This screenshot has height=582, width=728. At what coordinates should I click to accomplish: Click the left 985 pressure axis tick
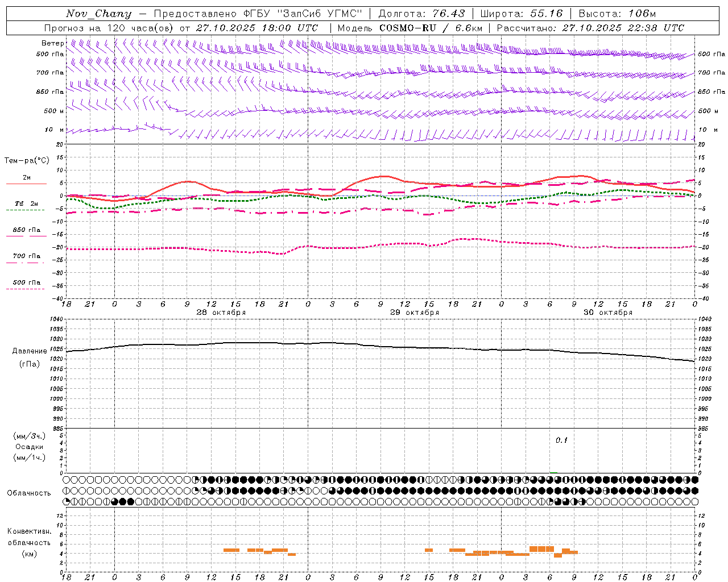pos(57,429)
